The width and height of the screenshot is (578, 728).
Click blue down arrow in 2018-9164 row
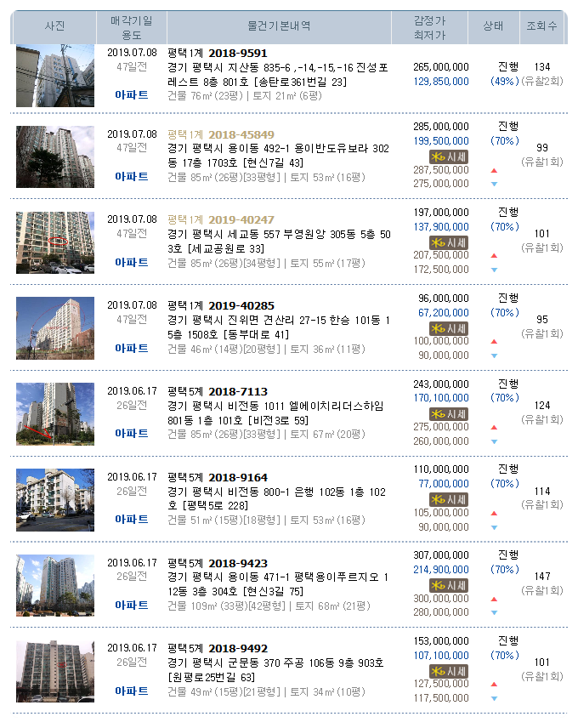point(494,527)
